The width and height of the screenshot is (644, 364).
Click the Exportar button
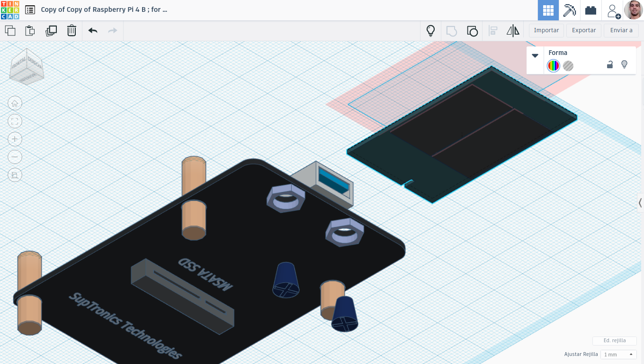584,30
